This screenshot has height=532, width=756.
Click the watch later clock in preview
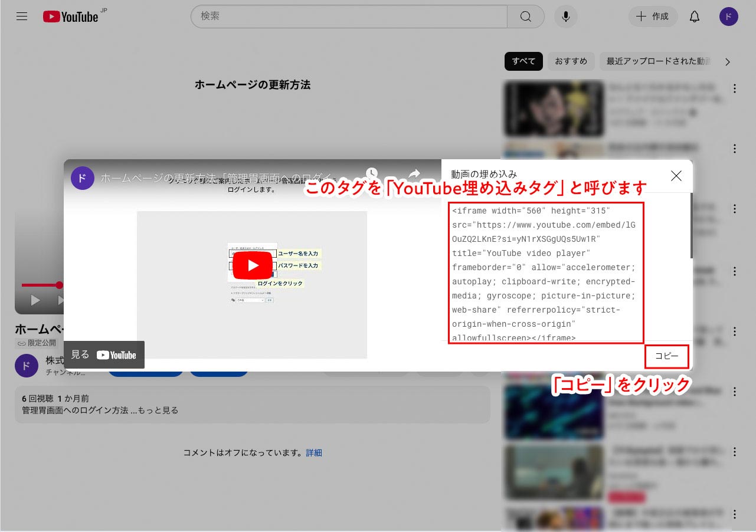371,173
